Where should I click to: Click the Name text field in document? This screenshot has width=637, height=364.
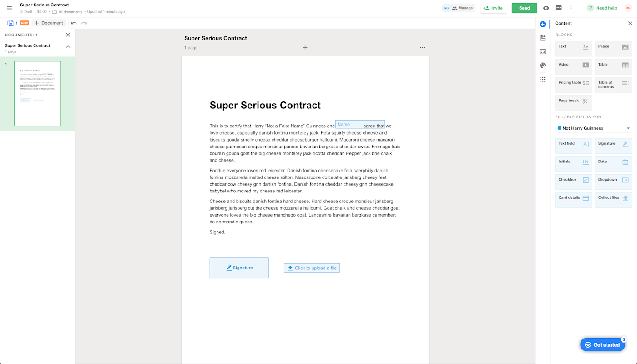[x=360, y=124]
